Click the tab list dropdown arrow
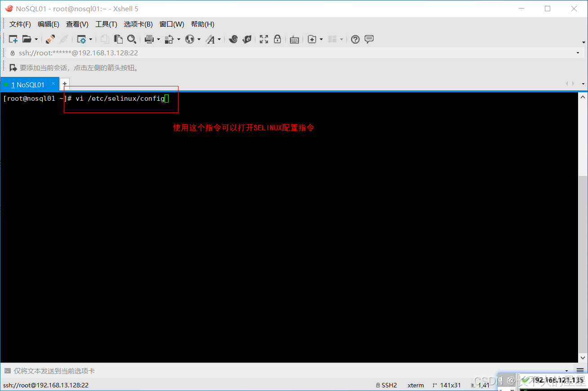 [583, 84]
